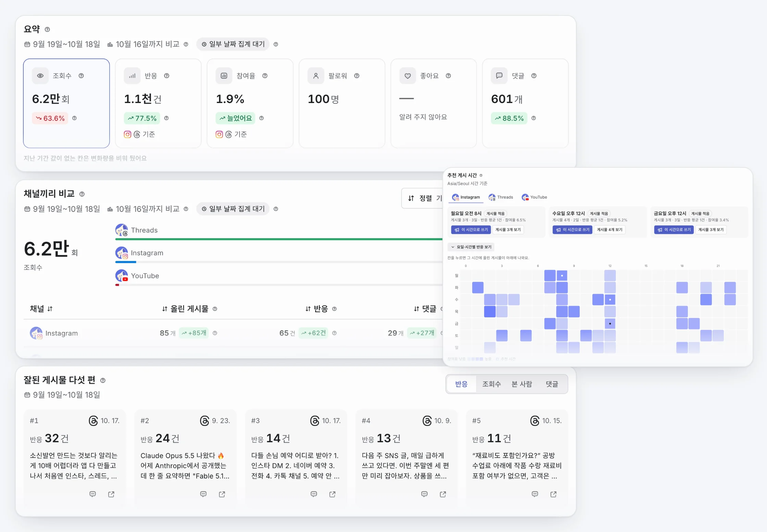This screenshot has height=532, width=767.
Task: Select the 반응 summary card showing 1.1천
Action: click(158, 103)
